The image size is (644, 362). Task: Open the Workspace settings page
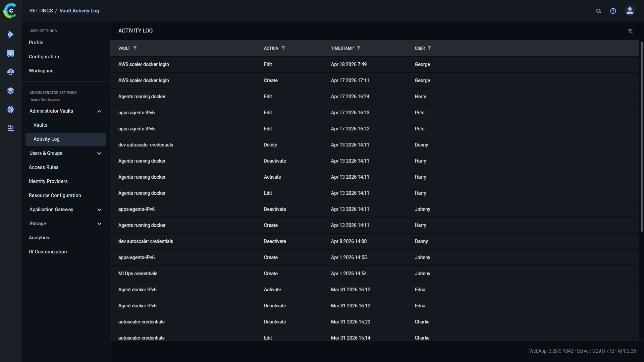[41, 71]
